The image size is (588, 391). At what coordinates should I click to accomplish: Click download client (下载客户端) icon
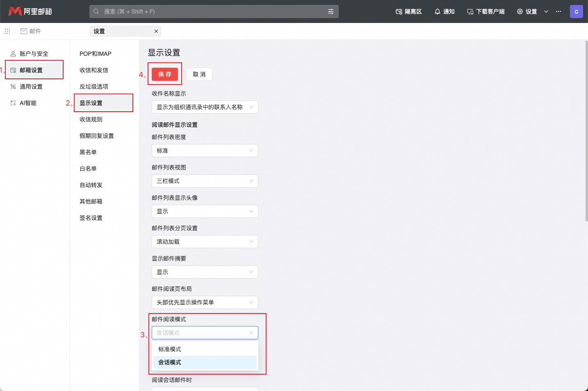470,11
